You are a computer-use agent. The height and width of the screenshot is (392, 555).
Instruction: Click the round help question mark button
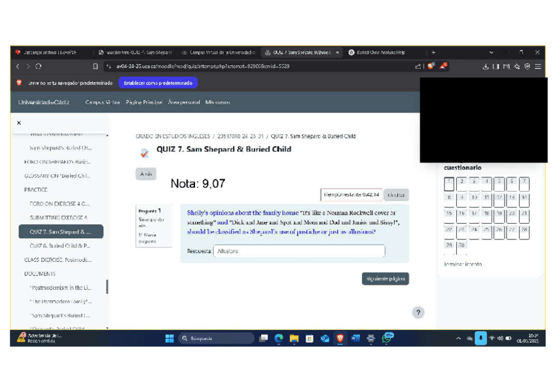418,313
